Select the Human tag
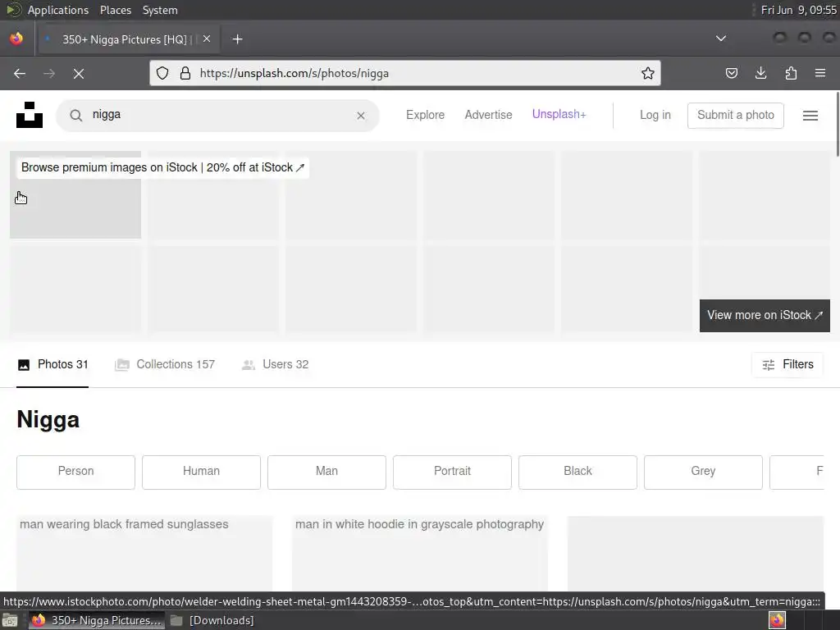The width and height of the screenshot is (840, 630). point(201,472)
